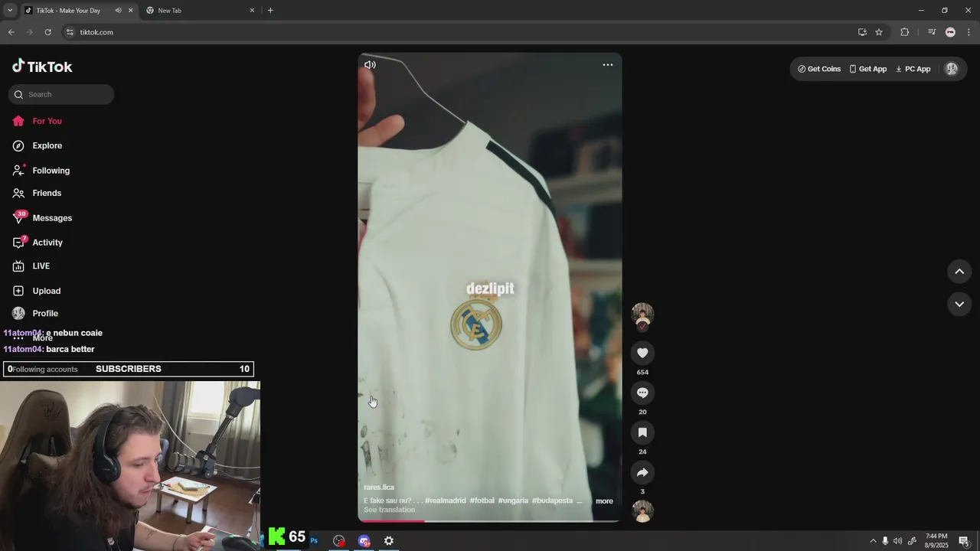Click the PC App download button
The height and width of the screenshot is (551, 980).
pyautogui.click(x=913, y=69)
